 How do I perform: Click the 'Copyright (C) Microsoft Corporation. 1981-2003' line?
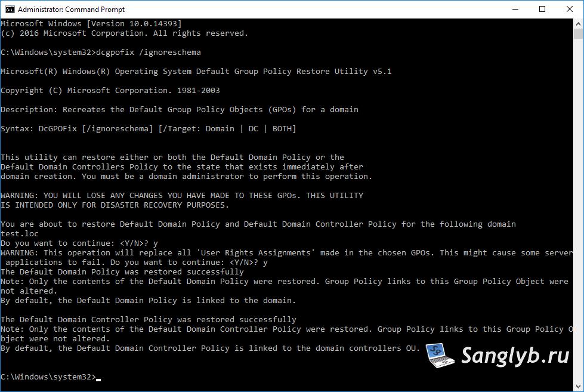[x=110, y=90]
